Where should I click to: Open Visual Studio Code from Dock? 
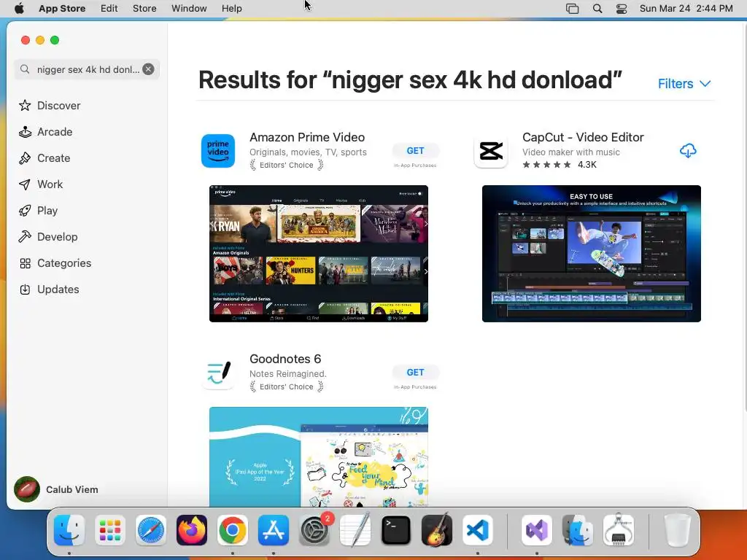pyautogui.click(x=478, y=530)
